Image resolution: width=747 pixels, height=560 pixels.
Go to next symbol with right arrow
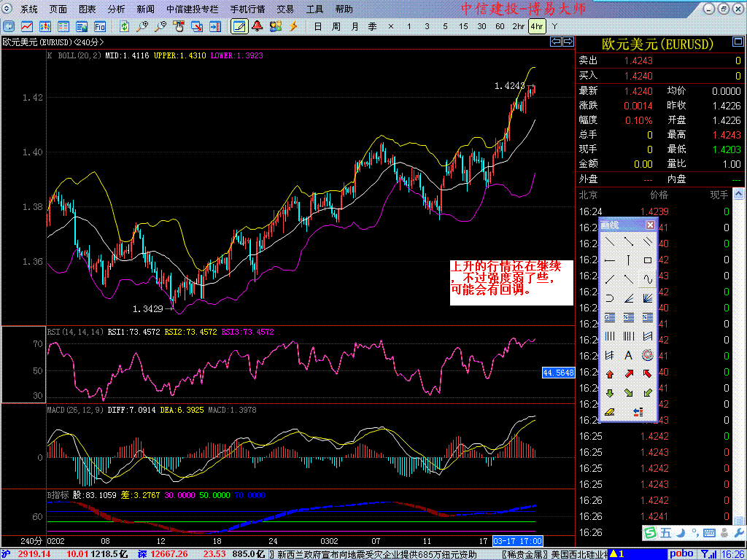coord(568,42)
